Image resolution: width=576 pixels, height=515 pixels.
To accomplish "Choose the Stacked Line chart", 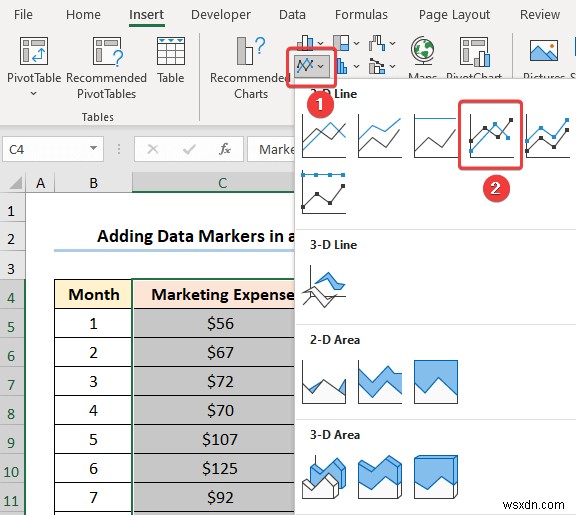I will (x=380, y=136).
